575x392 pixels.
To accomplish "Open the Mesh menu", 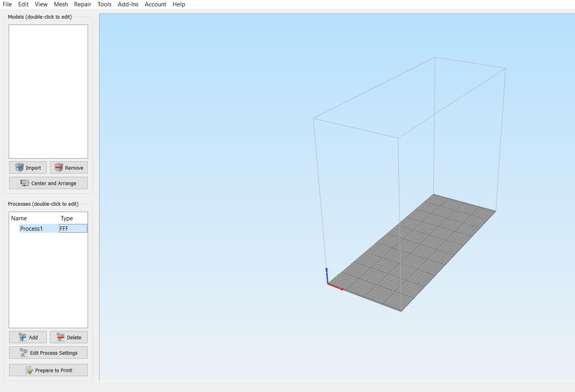I will (x=61, y=4).
